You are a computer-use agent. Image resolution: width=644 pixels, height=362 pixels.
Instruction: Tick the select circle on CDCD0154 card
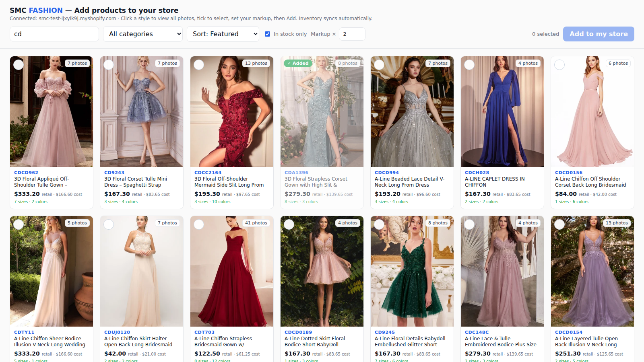[x=559, y=224]
